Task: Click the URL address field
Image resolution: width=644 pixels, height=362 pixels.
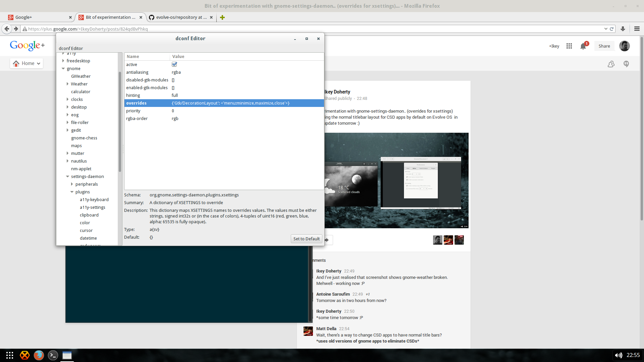Action: click(x=315, y=29)
